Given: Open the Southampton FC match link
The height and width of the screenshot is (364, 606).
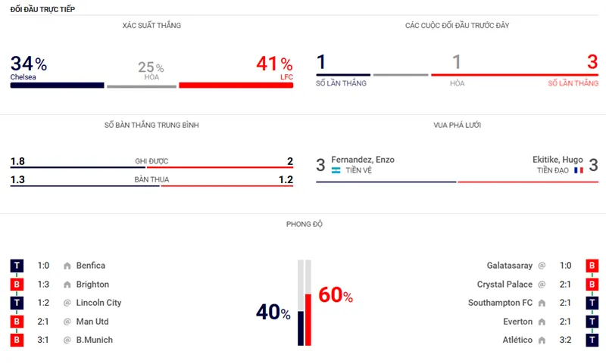Looking at the screenshot, I should click(x=500, y=303).
